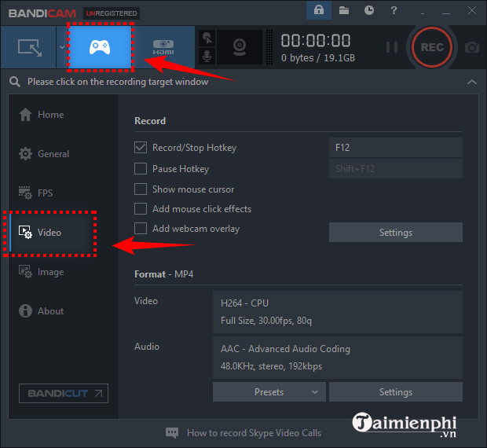Toggle mouse cursor recording icon

point(207,39)
